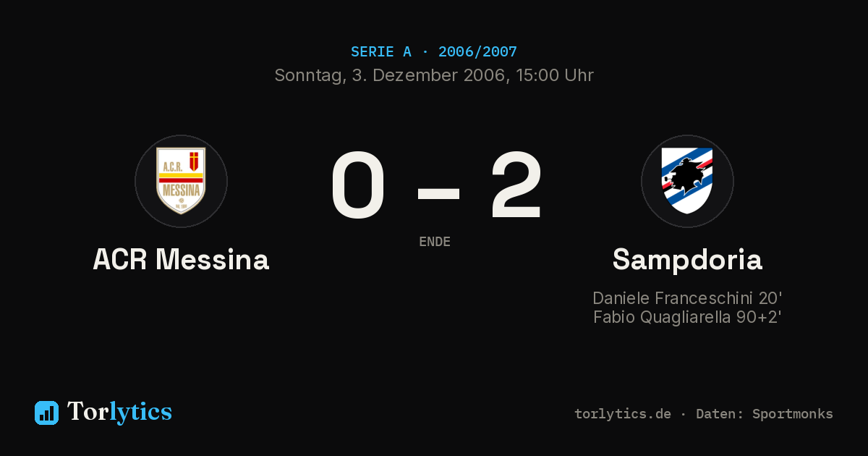
Task: Select scorer Fabio Quagliarella 90+2'
Action: point(687,317)
